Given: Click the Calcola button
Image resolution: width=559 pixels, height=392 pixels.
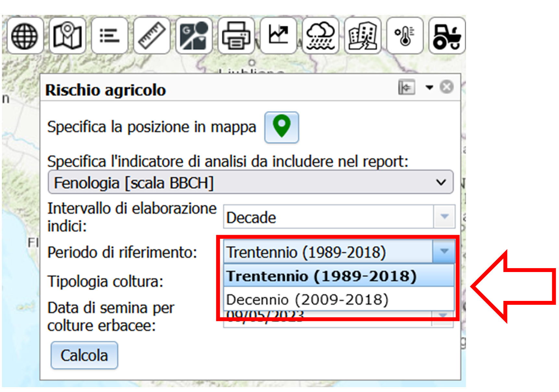Looking at the screenshot, I should (x=84, y=355).
